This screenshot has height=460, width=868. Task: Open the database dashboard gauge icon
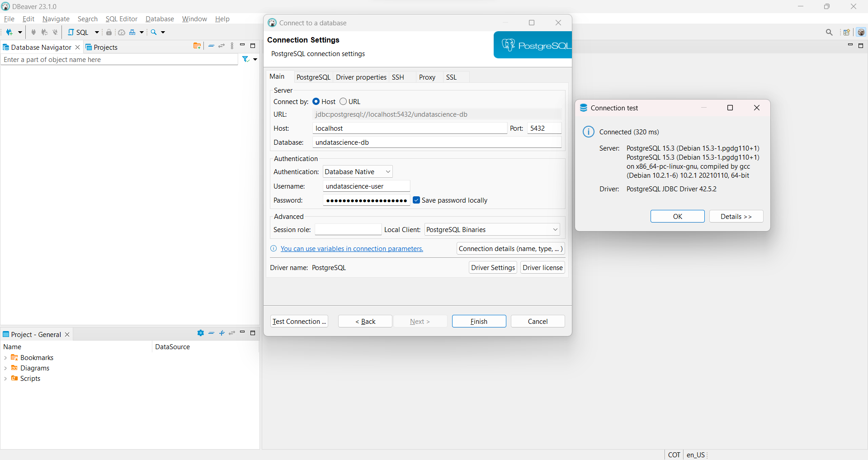pyautogui.click(x=122, y=32)
